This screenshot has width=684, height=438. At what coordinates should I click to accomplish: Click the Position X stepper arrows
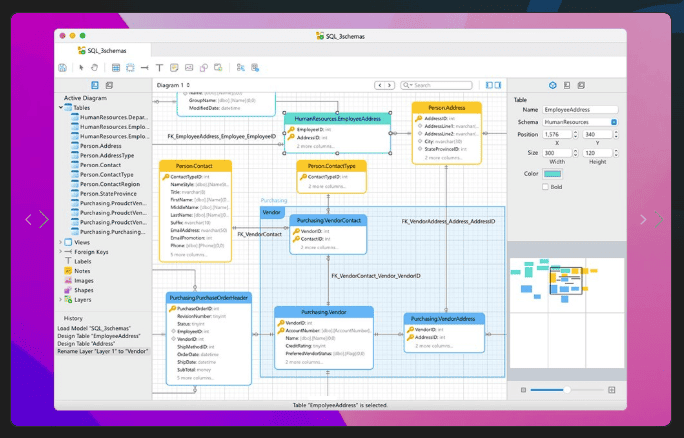pos(575,134)
